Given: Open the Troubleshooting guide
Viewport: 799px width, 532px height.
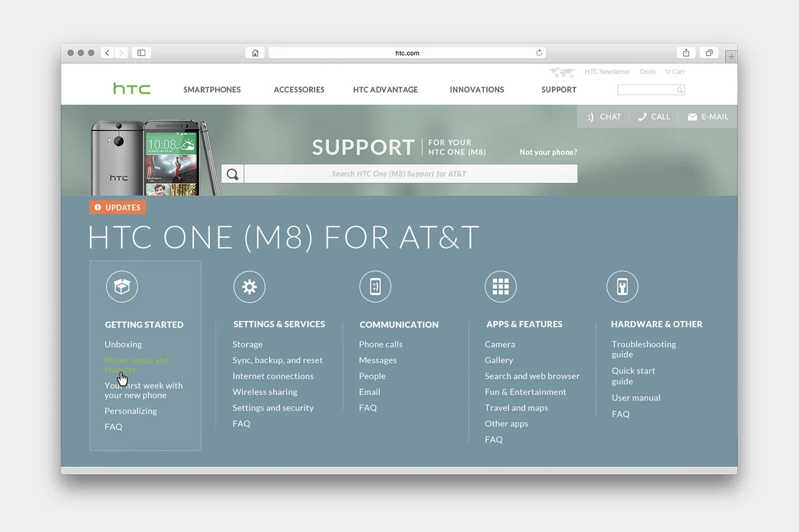Looking at the screenshot, I should [x=644, y=349].
